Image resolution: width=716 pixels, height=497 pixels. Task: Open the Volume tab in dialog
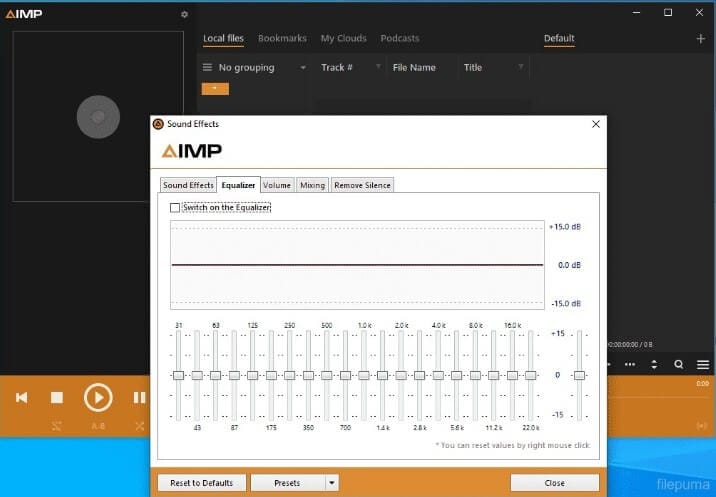pos(277,185)
